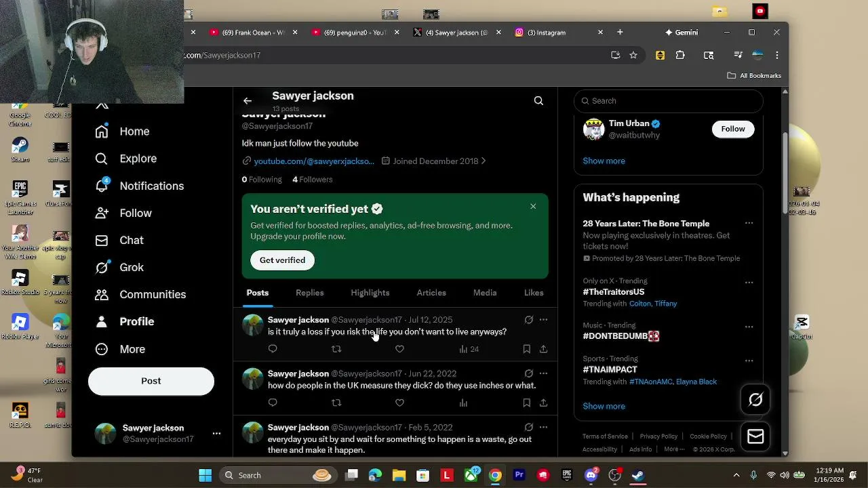Switch to the Replies tab

(x=309, y=293)
